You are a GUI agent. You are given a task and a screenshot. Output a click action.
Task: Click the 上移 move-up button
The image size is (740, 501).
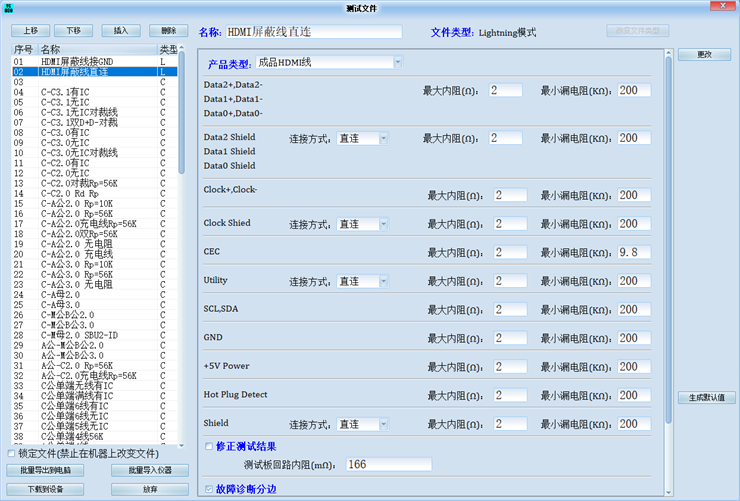pos(30,31)
